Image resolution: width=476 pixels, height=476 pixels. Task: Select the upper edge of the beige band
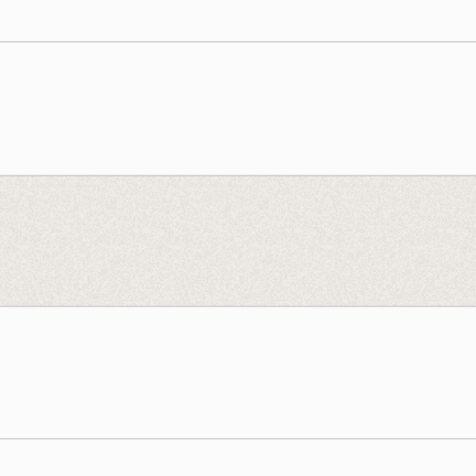coord(238,176)
